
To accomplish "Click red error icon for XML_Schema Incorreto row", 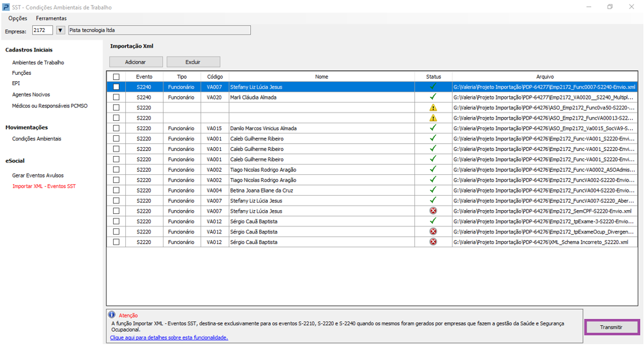I will pos(433,242).
